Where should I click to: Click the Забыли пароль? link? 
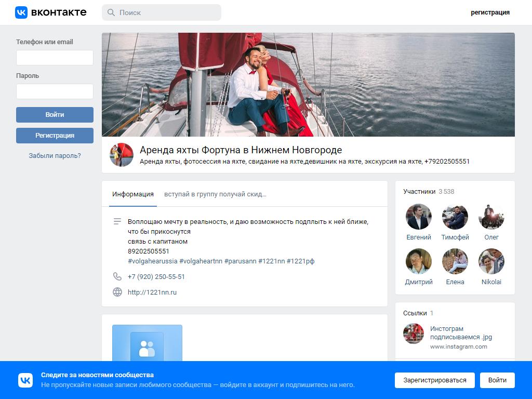coord(55,156)
